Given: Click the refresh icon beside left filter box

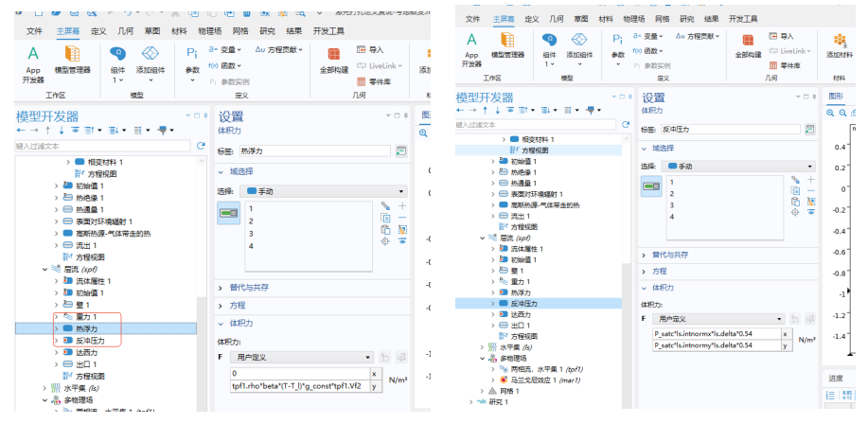Looking at the screenshot, I should [201, 146].
